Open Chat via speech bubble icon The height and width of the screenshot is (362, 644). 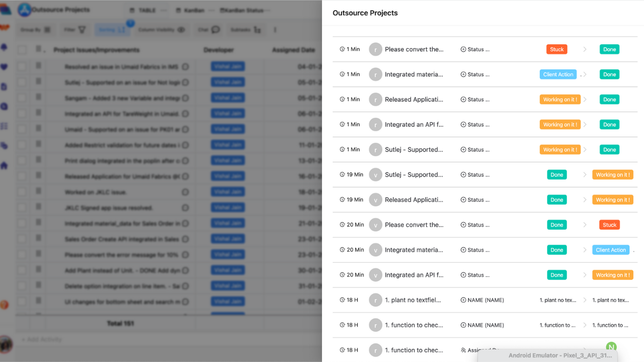click(215, 30)
